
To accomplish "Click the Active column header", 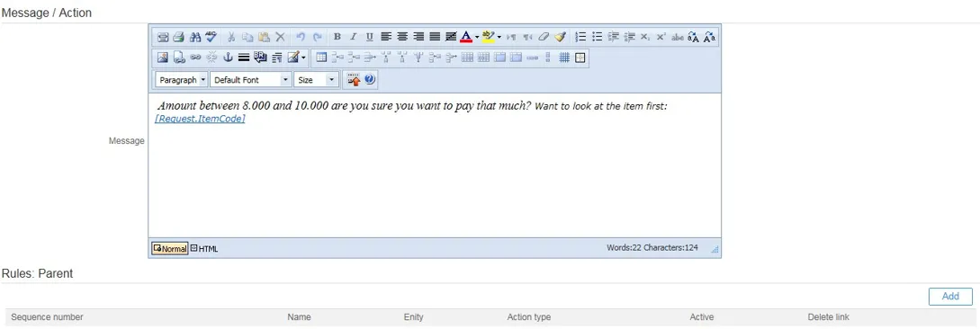I will 702,317.
